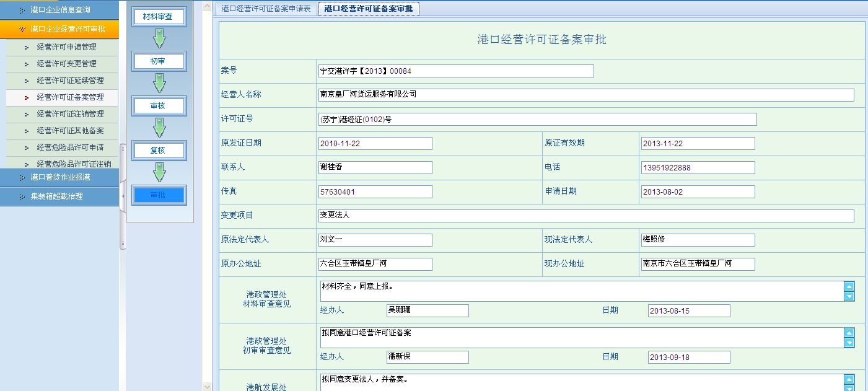Click up arrow of 初审审查意见 text box
The image size is (868, 391).
coord(849,333)
